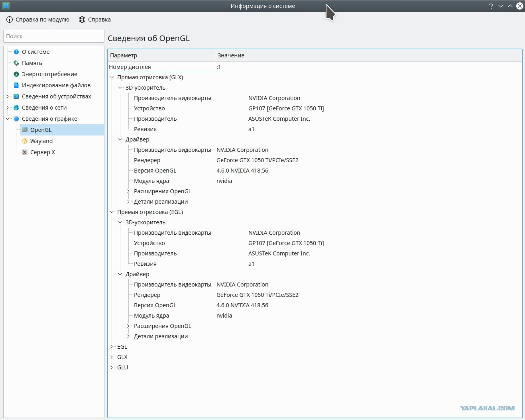Collapse 'Драйвер' under EGL section
The image size is (525, 420).
pos(120,274)
